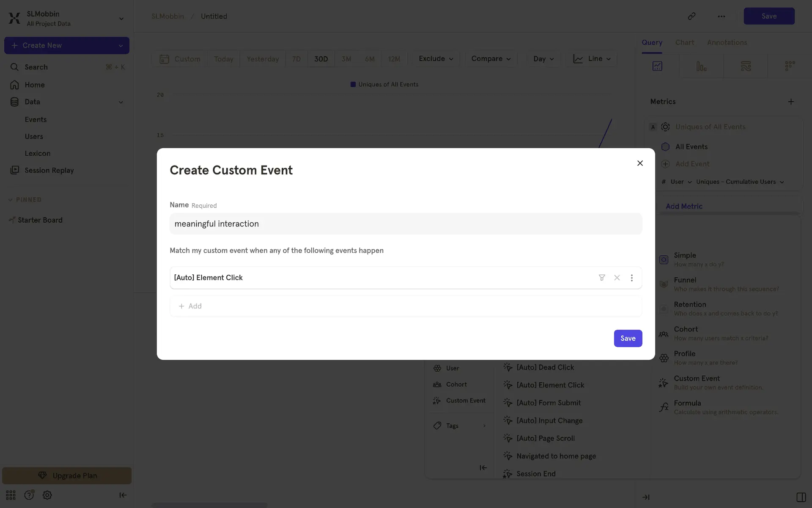
Task: Switch to the Chart tab
Action: [684, 42]
